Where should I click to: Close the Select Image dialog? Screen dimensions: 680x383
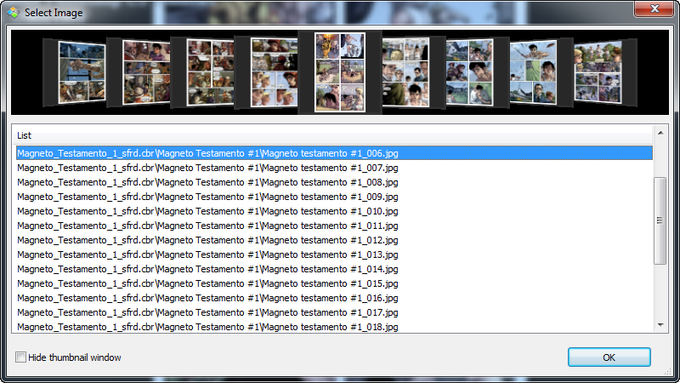tap(654, 9)
